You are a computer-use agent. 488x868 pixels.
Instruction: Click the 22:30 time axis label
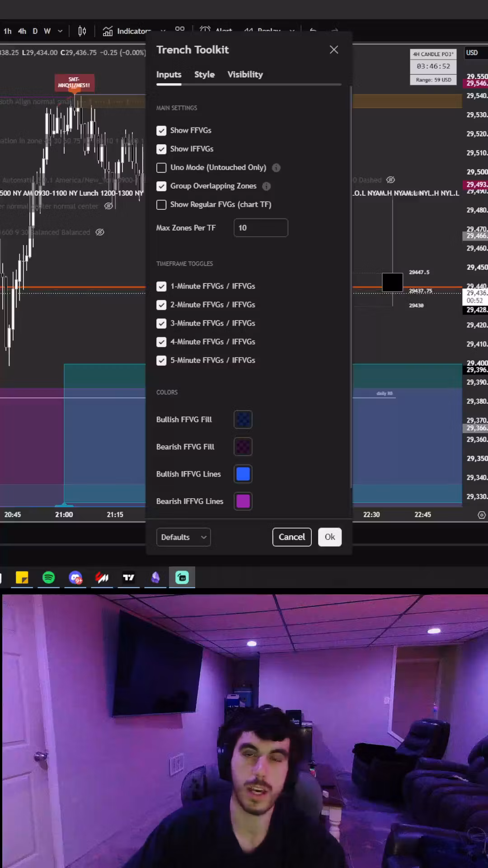click(371, 515)
